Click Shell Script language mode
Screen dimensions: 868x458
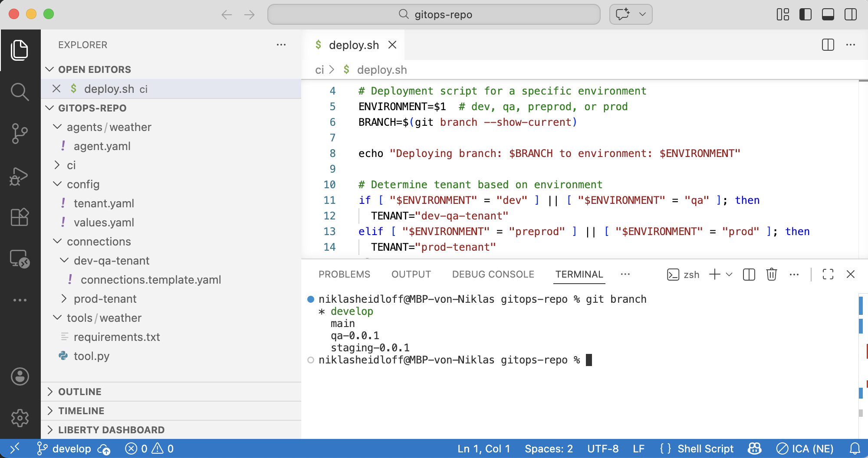click(x=705, y=449)
